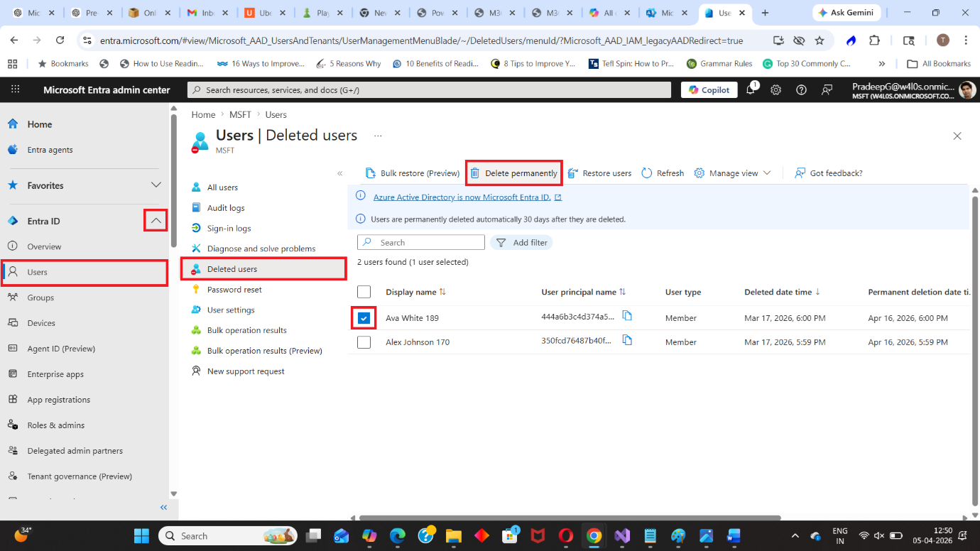This screenshot has height=551, width=980.
Task: Go to Password reset menu item
Action: click(234, 290)
